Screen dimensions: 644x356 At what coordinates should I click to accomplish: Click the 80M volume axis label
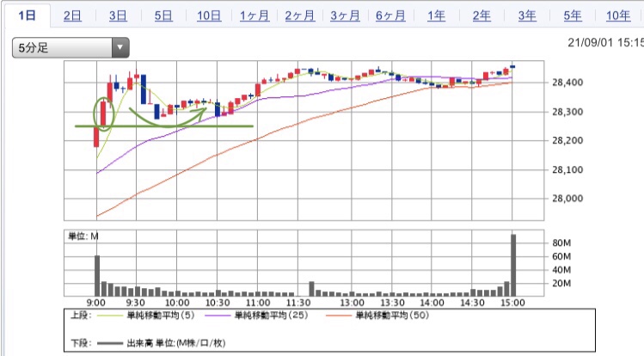[561, 242]
